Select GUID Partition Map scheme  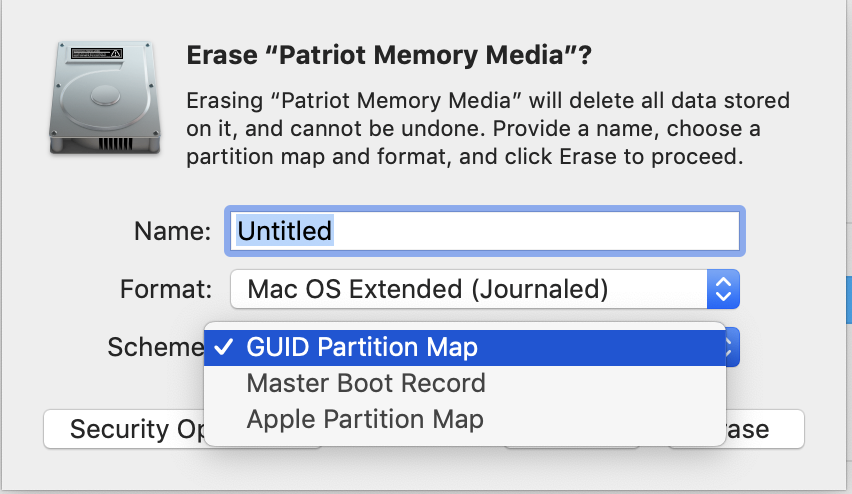click(x=465, y=347)
